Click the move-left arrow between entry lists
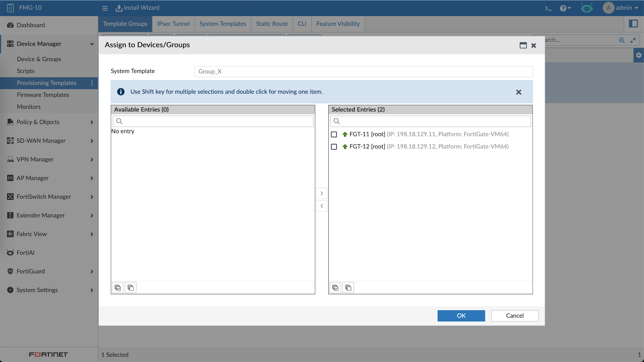 [x=321, y=206]
